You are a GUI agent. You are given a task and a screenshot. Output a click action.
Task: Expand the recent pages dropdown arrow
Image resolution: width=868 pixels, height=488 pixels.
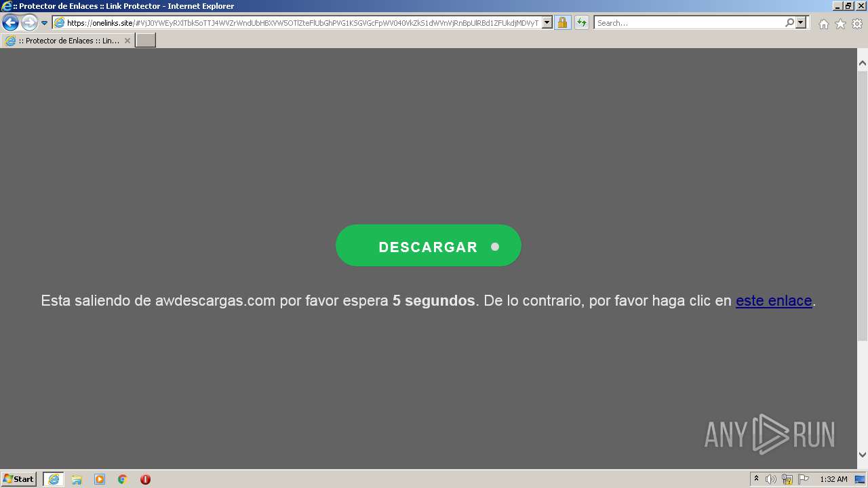click(x=44, y=23)
